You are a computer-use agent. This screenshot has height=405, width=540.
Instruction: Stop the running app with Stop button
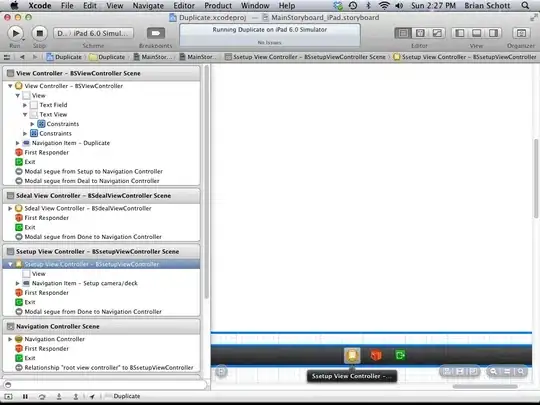click(40, 33)
